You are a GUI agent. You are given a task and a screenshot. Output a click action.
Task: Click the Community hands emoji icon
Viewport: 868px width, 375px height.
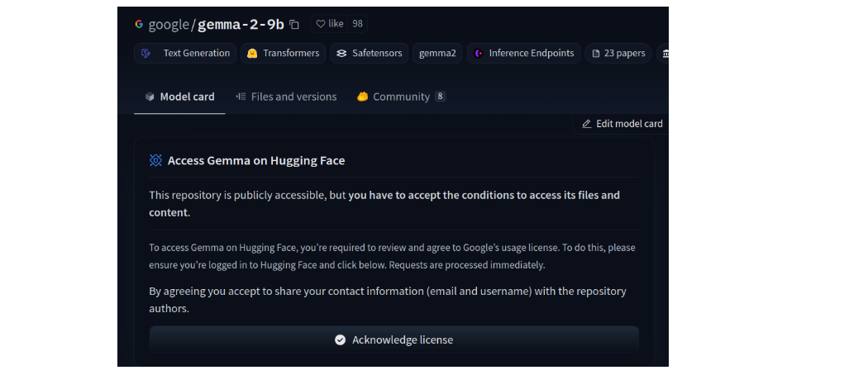363,97
